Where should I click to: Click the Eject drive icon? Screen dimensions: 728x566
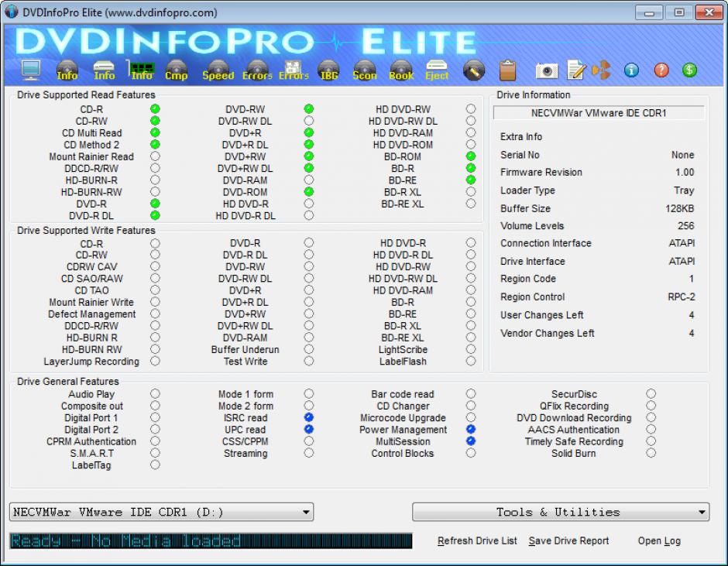point(437,70)
